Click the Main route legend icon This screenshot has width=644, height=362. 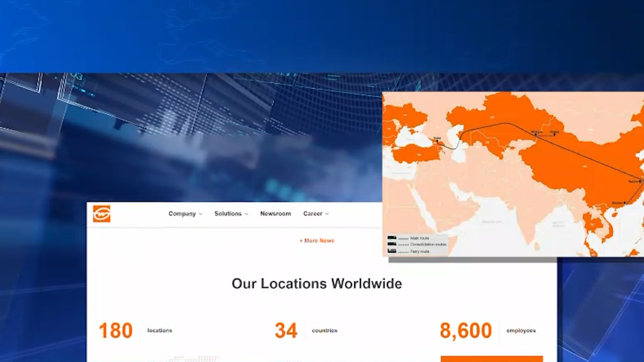point(392,238)
